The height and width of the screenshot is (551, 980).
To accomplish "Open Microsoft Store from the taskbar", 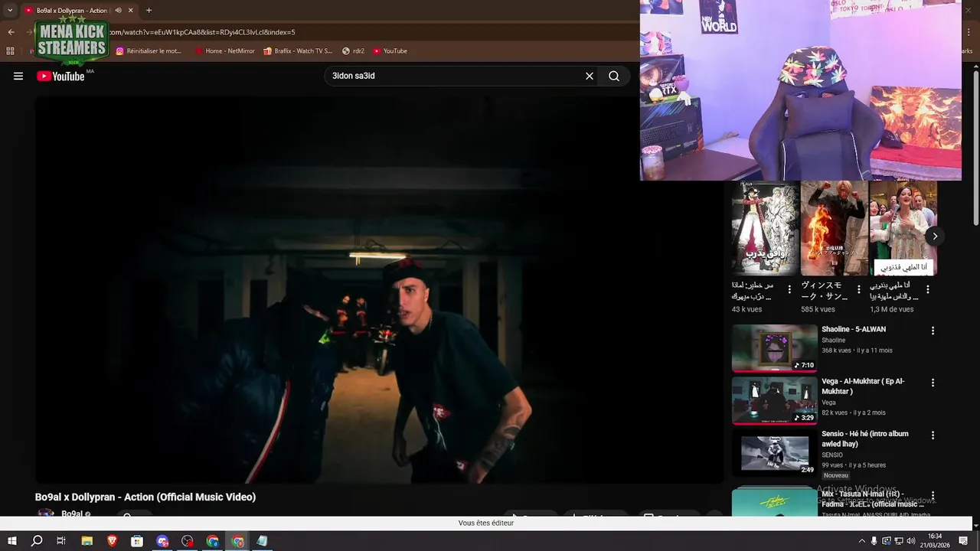I will pyautogui.click(x=137, y=541).
